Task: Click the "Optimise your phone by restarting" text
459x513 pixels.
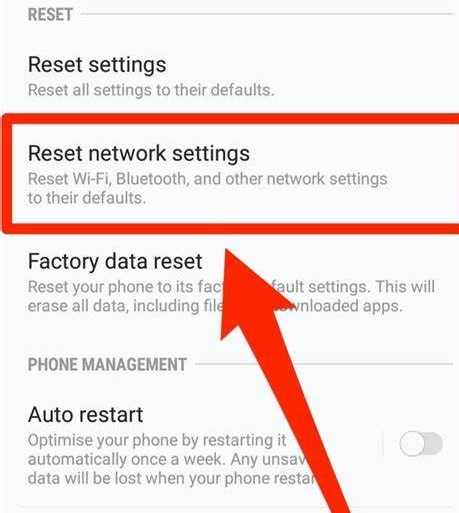Action: (157, 440)
